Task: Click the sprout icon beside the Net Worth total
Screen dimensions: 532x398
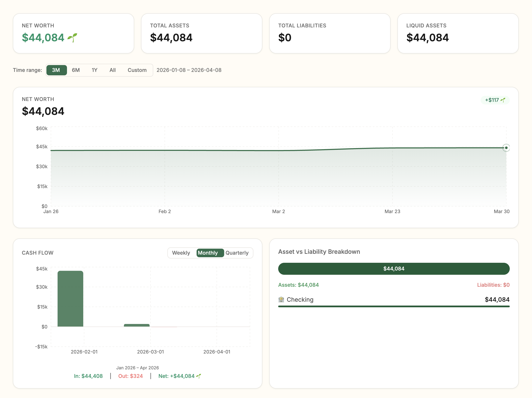Action: pos(72,37)
